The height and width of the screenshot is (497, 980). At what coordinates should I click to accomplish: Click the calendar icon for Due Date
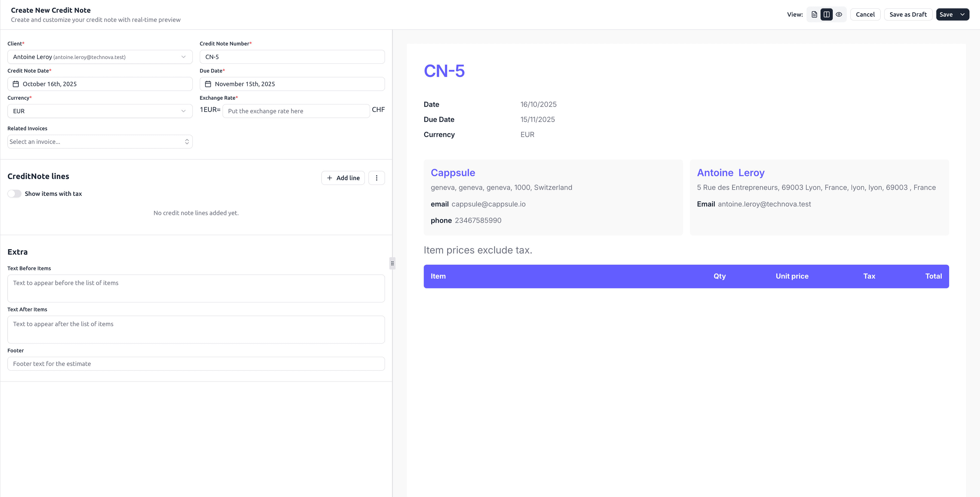point(208,84)
